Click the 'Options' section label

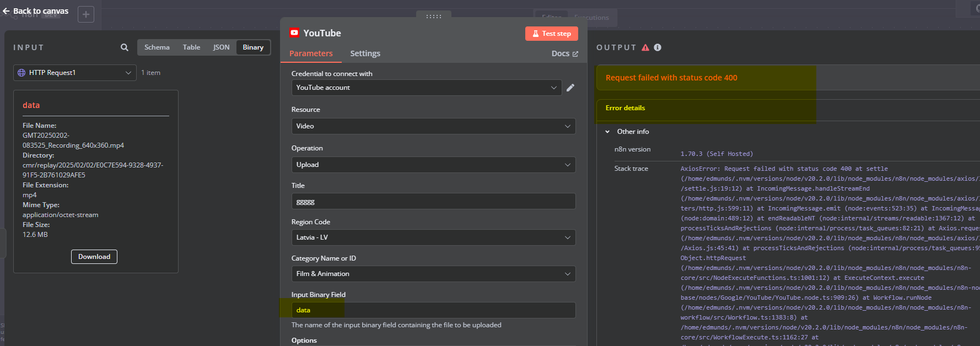[x=304, y=340]
